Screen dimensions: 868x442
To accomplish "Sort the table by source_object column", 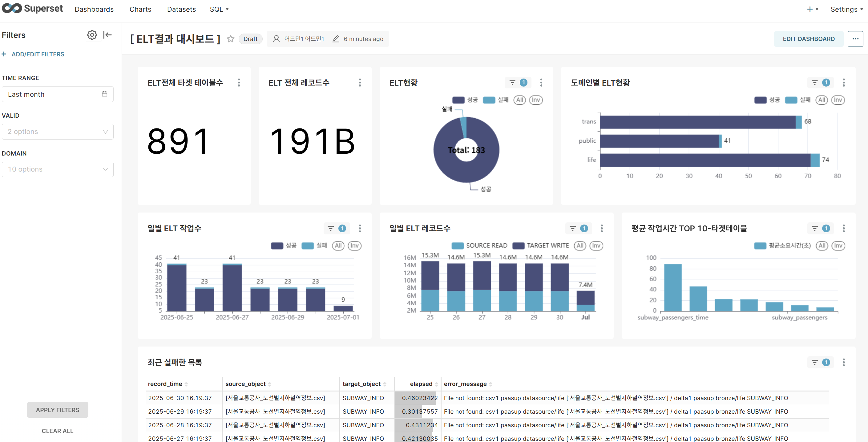I will 248,384.
